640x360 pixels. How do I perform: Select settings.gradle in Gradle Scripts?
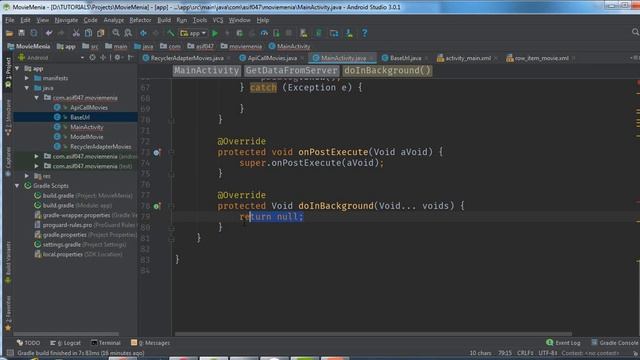(62, 244)
